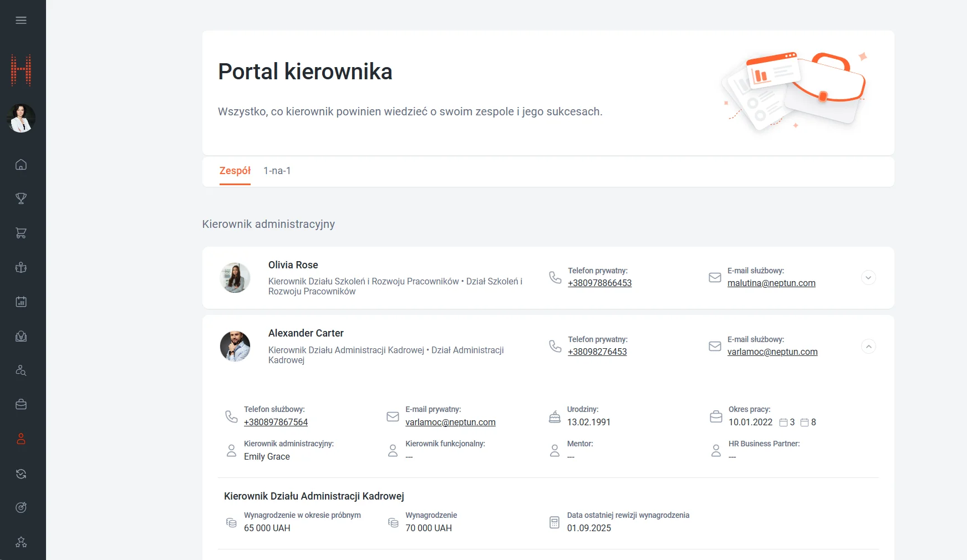Screen dimensions: 967x560
Task: Click the red H logo
Action: pos(21,70)
